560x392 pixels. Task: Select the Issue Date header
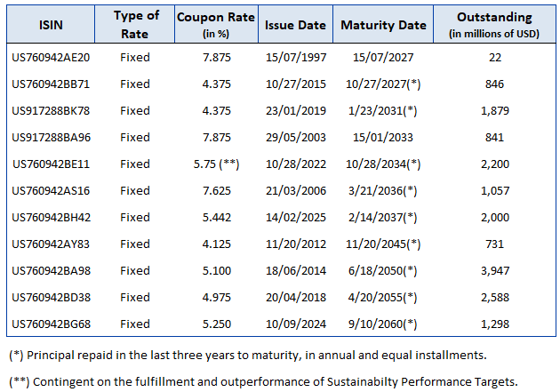(x=298, y=25)
